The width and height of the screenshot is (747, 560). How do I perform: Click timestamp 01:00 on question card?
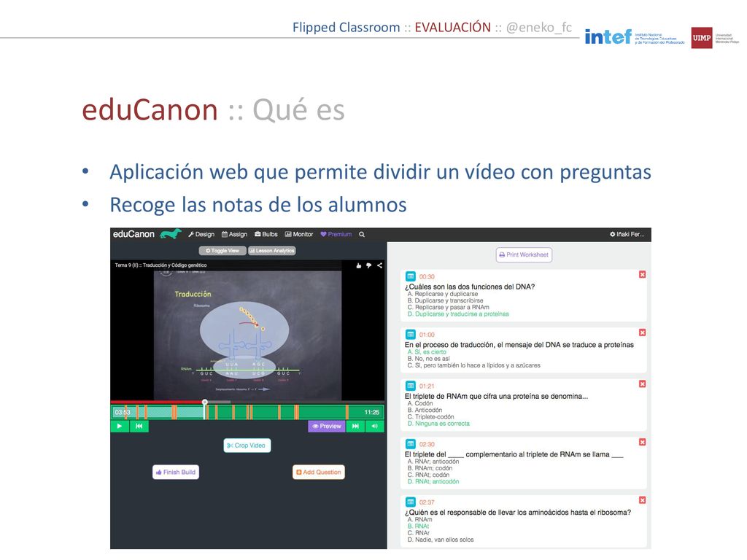click(x=427, y=335)
